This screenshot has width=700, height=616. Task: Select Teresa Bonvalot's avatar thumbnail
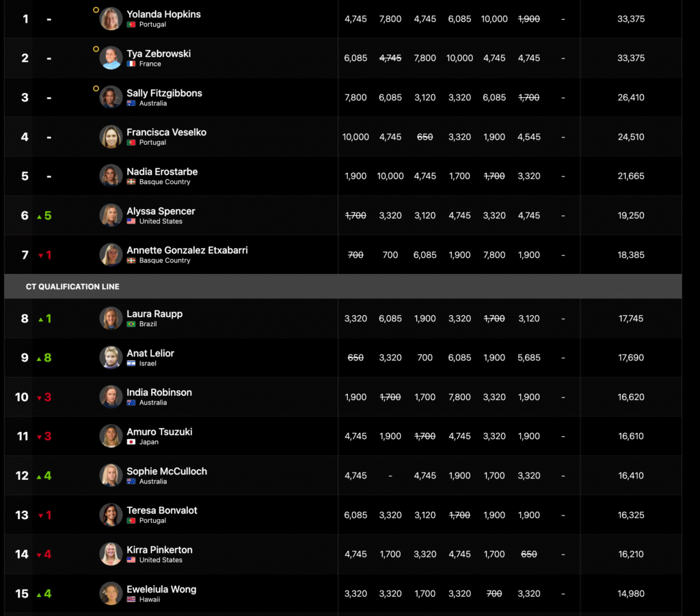pos(111,515)
